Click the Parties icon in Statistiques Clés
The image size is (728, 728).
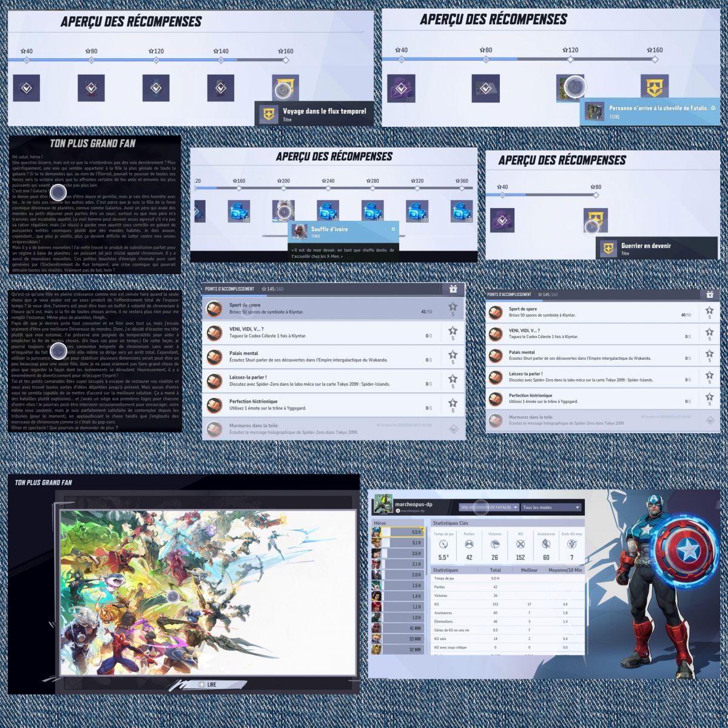coord(469,544)
